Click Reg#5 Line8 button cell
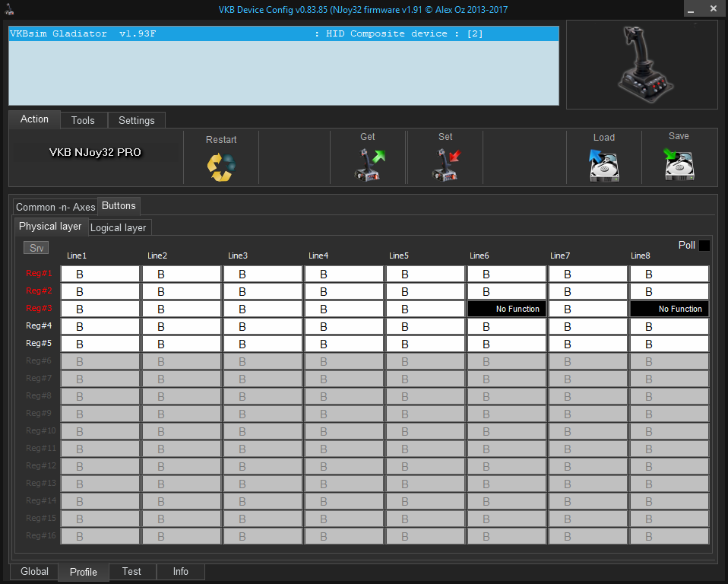This screenshot has height=584, width=728. click(x=669, y=344)
